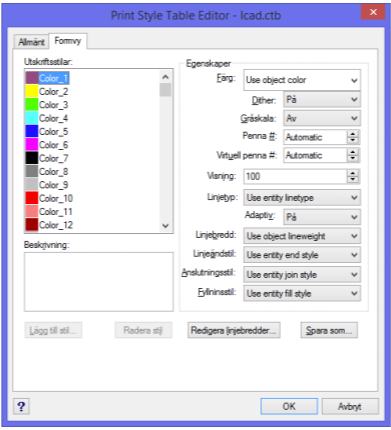The image size is (391, 430).
Task: Open the Linjeändstil end style dropdown
Action: [x=302, y=255]
